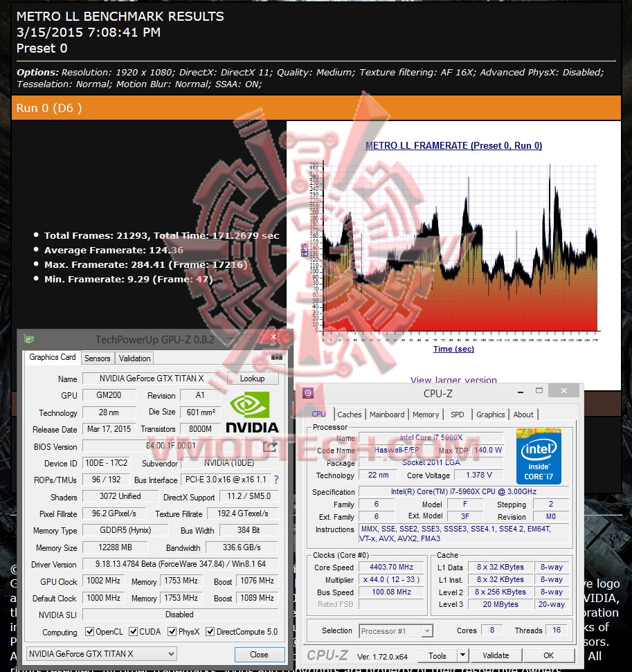Click the Driver Version field in GPU-Z
The image size is (632, 672).
pos(180,564)
